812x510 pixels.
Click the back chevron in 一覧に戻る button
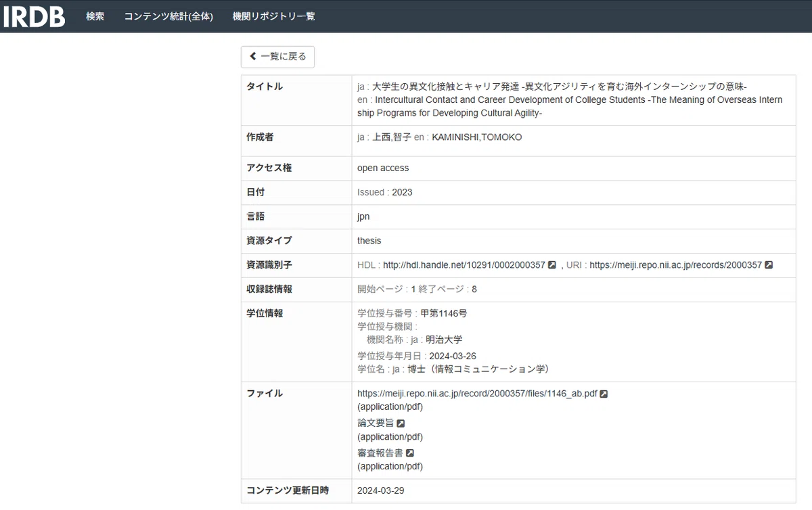click(x=253, y=57)
